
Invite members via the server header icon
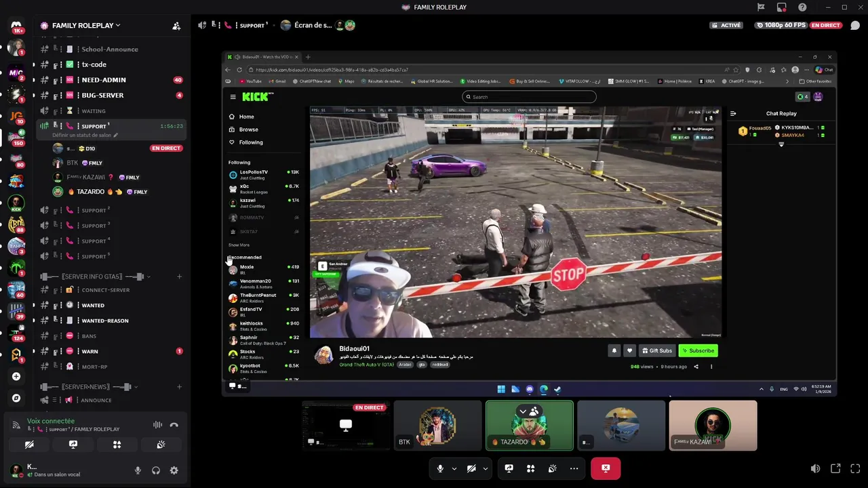(x=176, y=26)
